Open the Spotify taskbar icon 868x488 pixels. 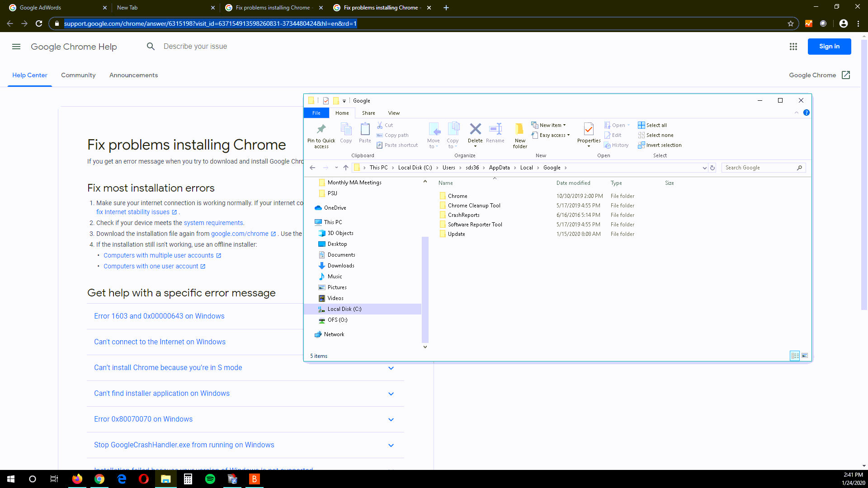click(210, 479)
